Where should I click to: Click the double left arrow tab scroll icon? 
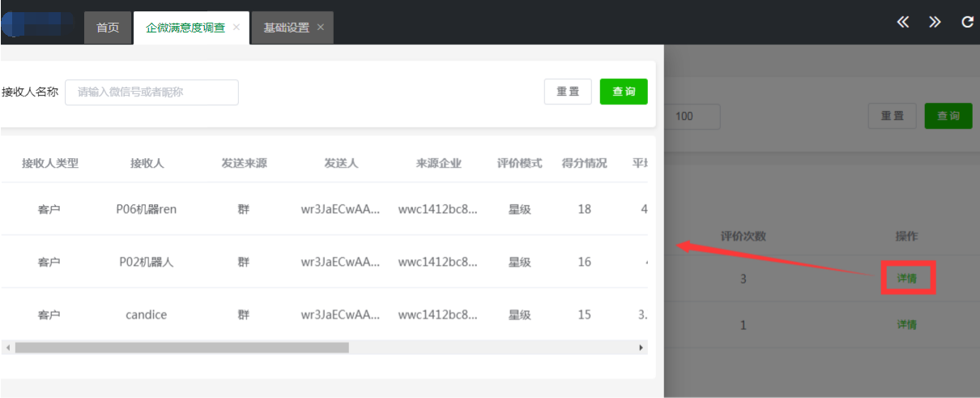coord(903,22)
